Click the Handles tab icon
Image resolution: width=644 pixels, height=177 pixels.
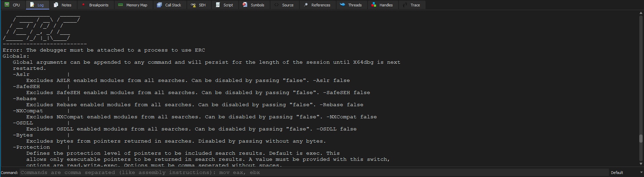pos(374,5)
